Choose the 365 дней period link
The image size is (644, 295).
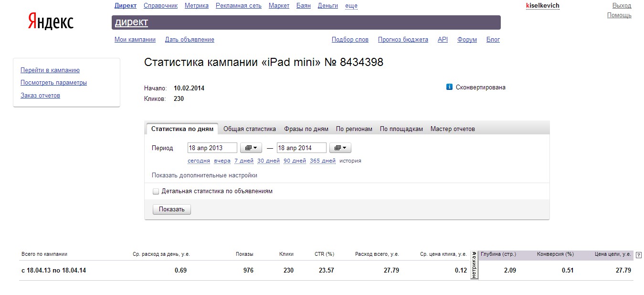click(323, 161)
